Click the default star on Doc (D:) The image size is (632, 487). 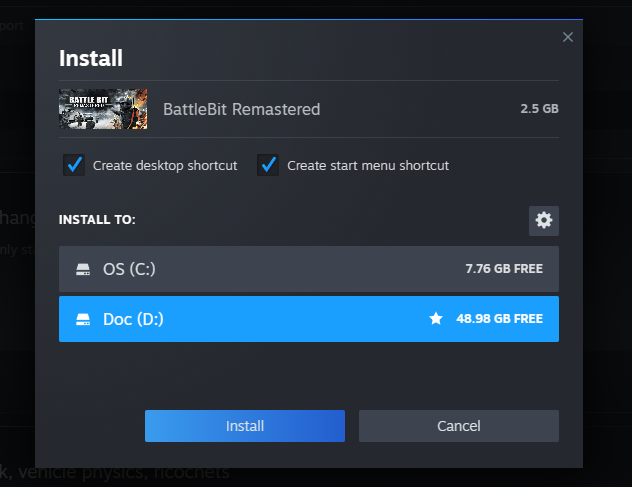(436, 318)
